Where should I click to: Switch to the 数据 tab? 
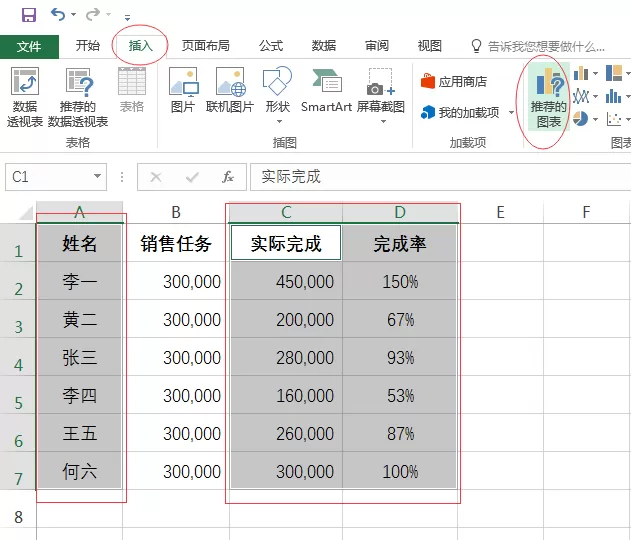pyautogui.click(x=324, y=45)
